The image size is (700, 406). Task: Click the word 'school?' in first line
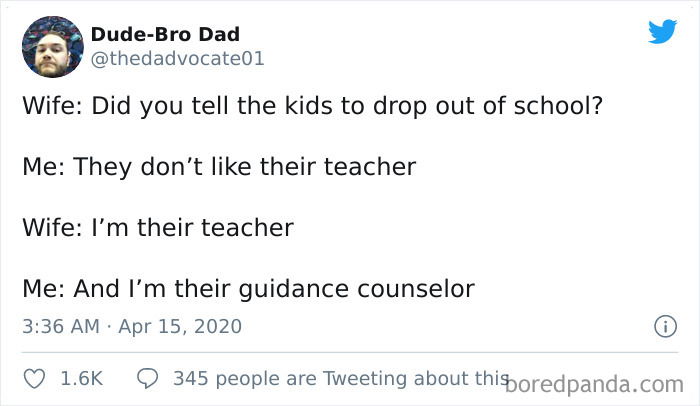558,106
